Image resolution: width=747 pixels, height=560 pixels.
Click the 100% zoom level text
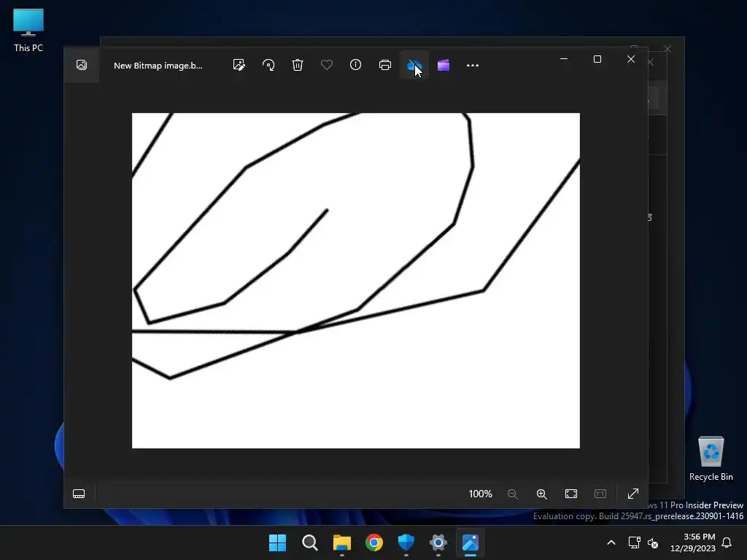pos(480,494)
